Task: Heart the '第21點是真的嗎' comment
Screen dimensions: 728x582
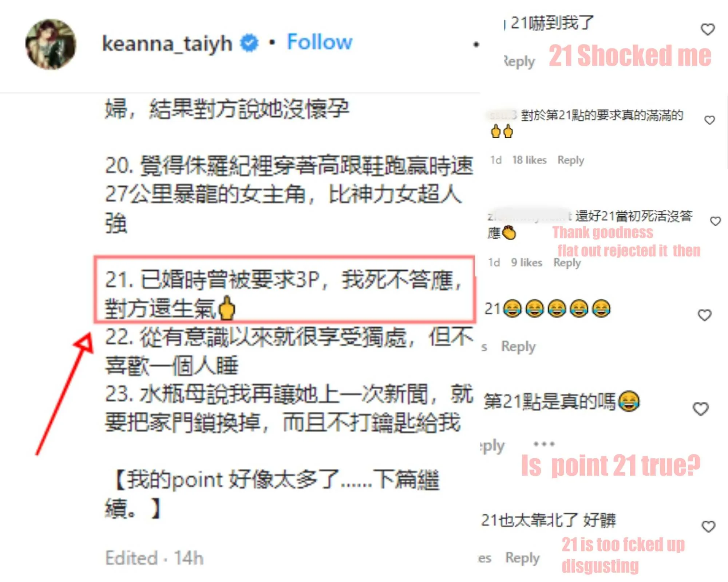Action: pyautogui.click(x=701, y=409)
